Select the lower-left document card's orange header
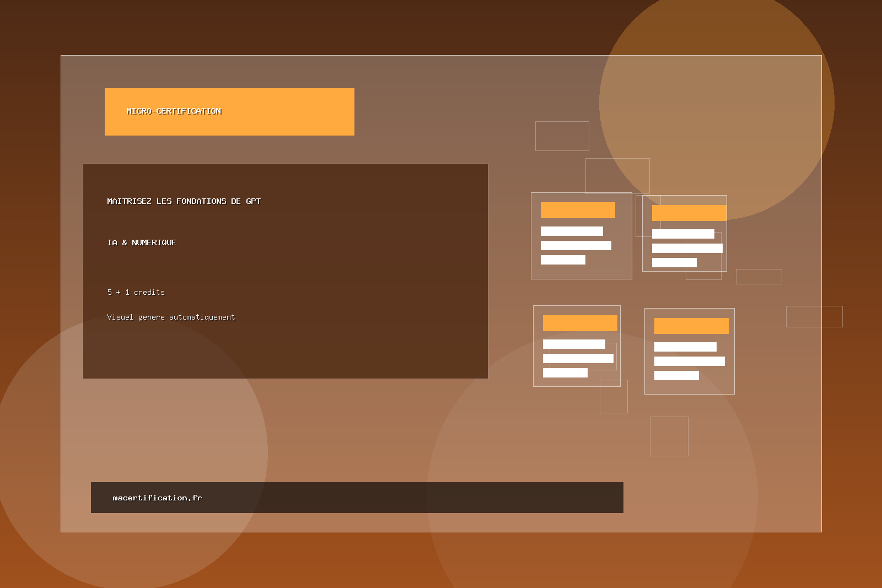 [580, 323]
